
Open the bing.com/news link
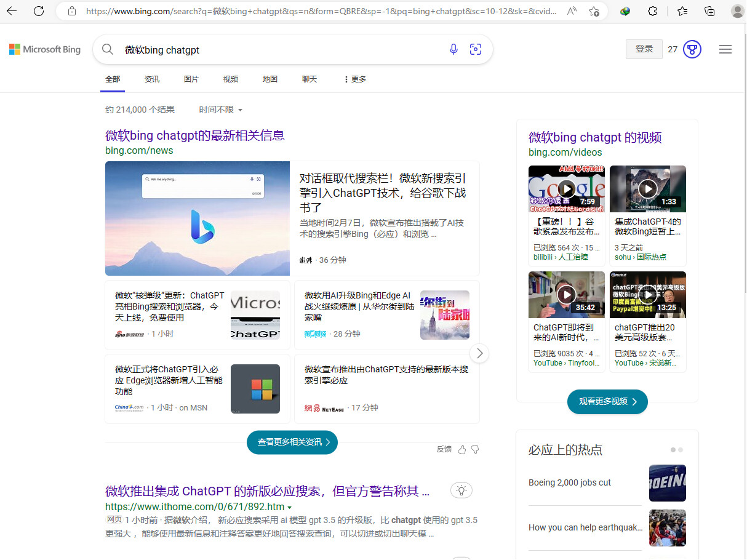(x=139, y=150)
